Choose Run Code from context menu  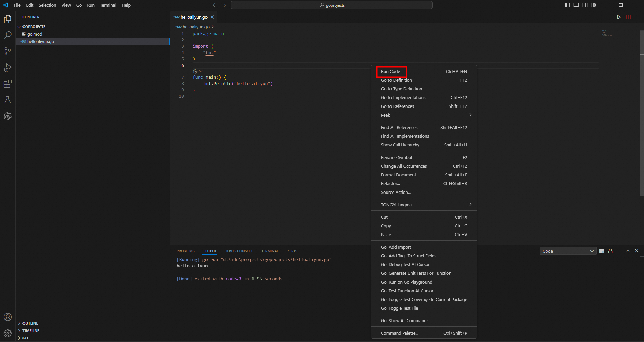[x=424, y=71]
